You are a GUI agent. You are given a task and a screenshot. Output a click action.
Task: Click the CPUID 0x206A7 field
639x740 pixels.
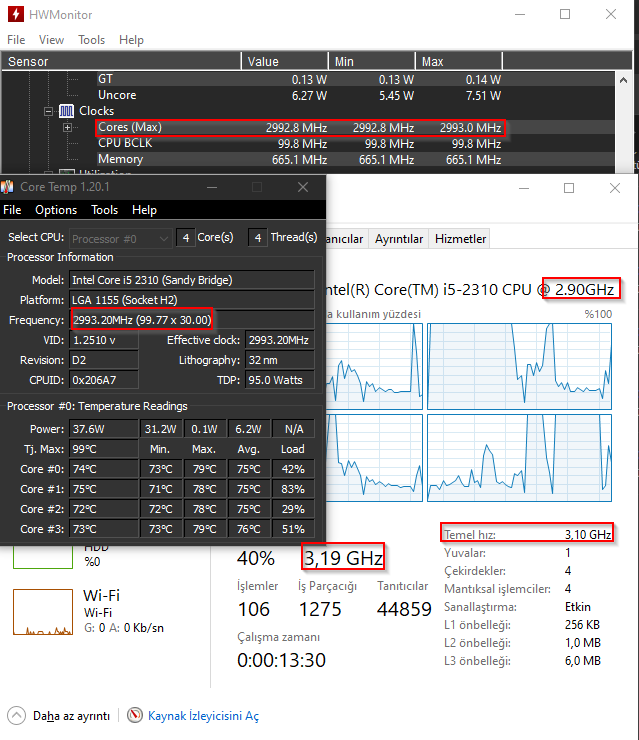pos(104,380)
